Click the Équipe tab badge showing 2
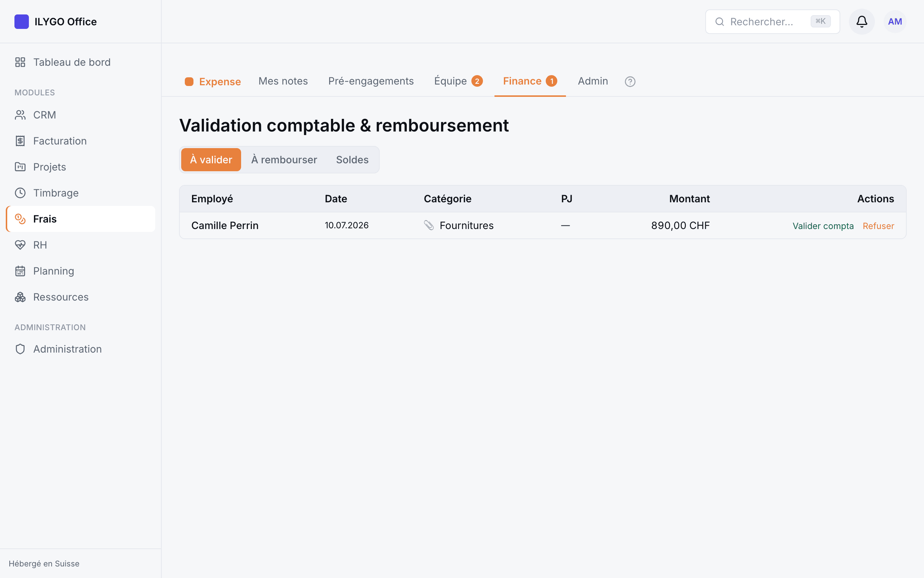Image resolution: width=924 pixels, height=578 pixels. pos(477,81)
